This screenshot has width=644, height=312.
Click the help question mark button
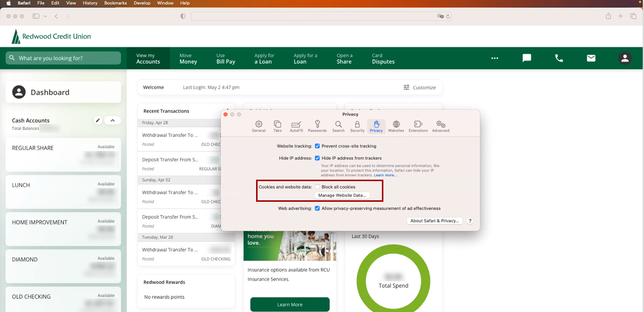tap(470, 221)
